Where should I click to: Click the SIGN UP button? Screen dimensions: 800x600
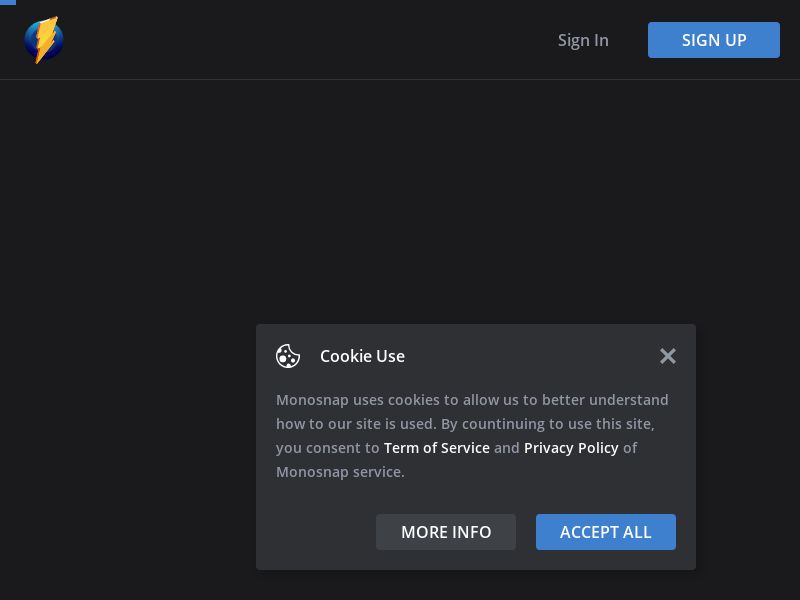tap(713, 40)
